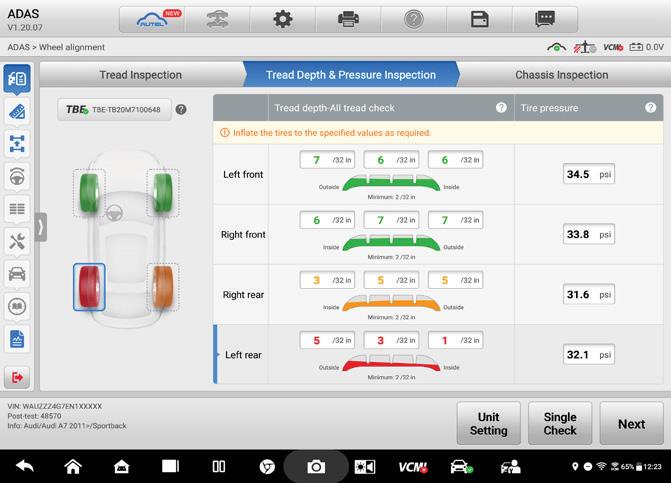Select the Left rear row label

tap(243, 355)
